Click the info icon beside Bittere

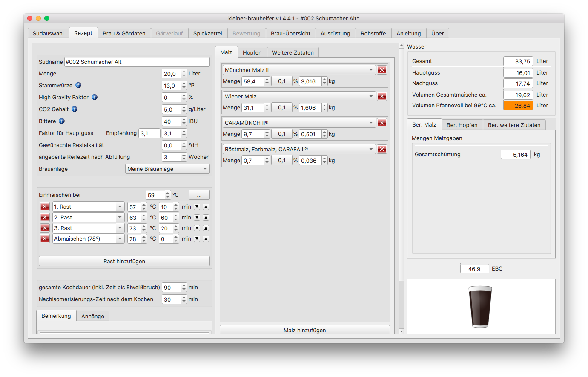pyautogui.click(x=62, y=121)
